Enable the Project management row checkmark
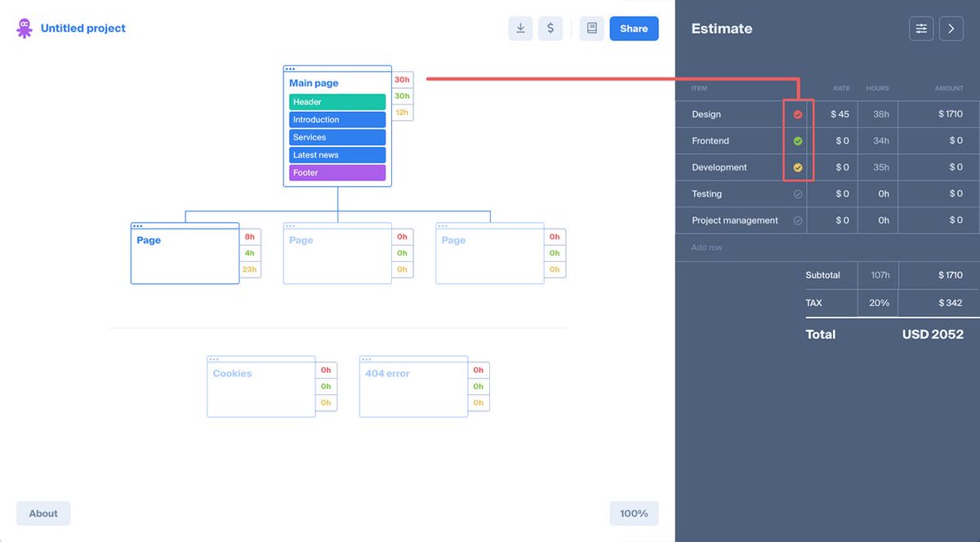Viewport: 980px width, 542px height. pyautogui.click(x=798, y=220)
